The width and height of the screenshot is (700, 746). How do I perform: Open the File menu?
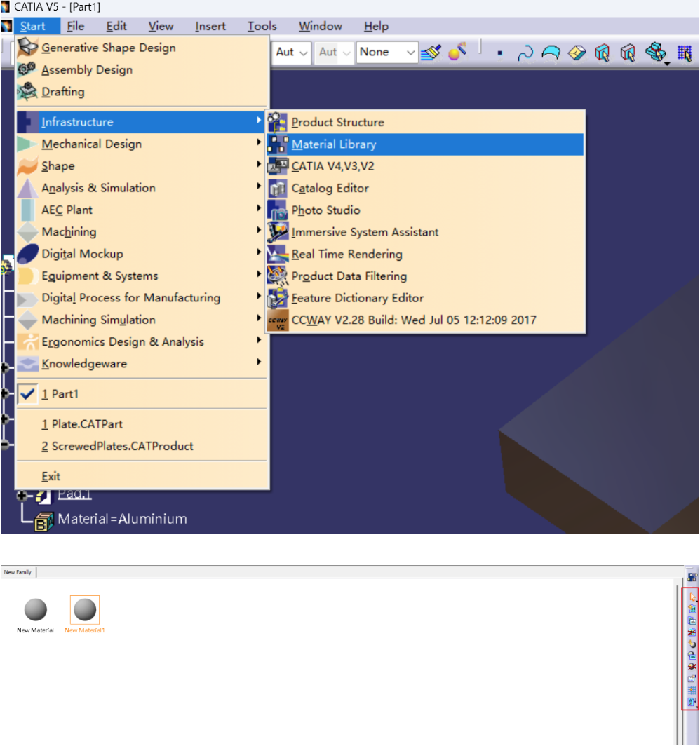75,26
